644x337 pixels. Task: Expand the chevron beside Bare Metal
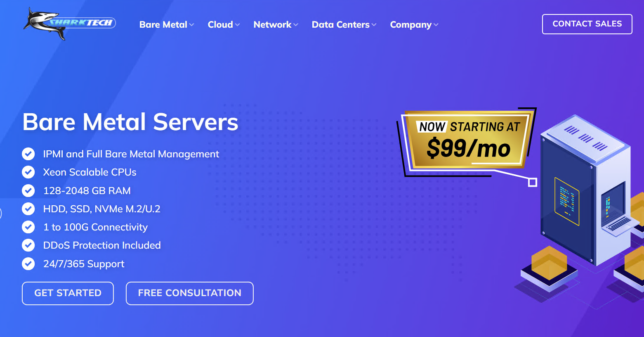191,25
